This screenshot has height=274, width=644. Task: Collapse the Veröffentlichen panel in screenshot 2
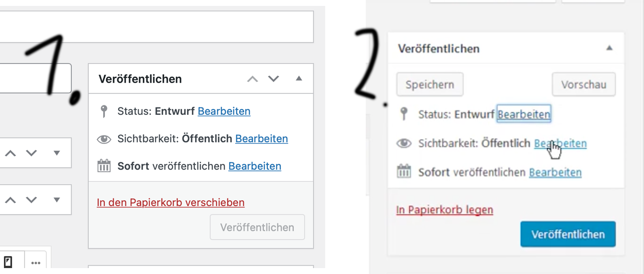click(x=609, y=48)
